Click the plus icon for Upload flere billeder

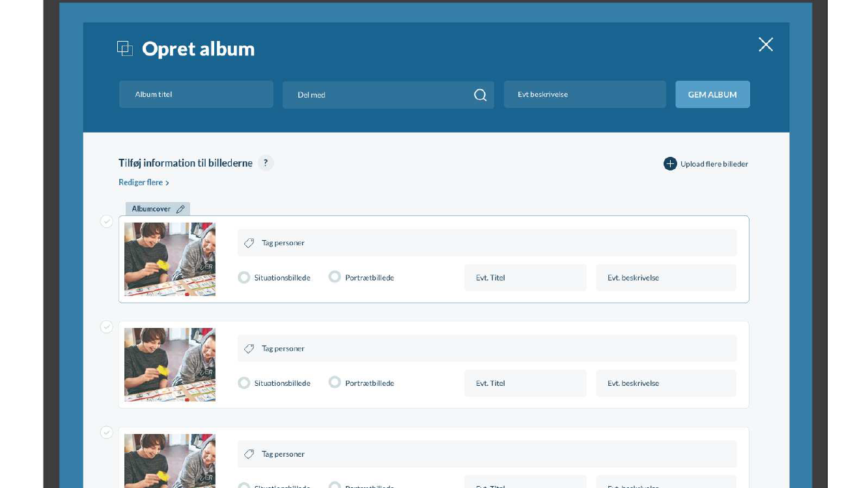(670, 164)
